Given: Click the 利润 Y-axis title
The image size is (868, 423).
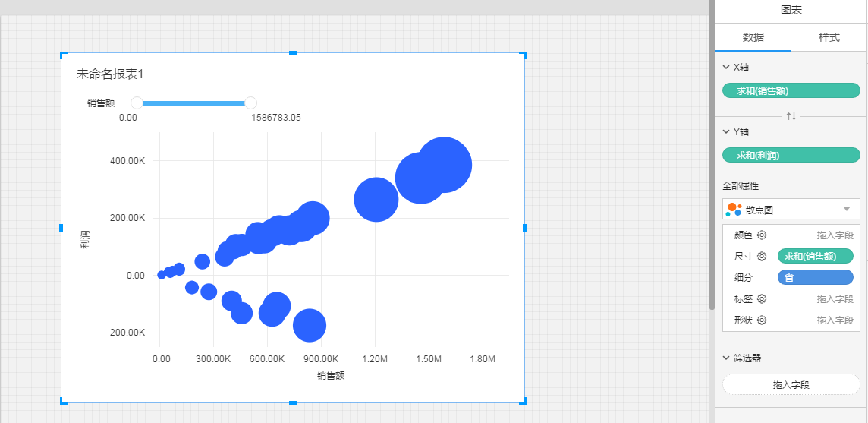Looking at the screenshot, I should [x=85, y=239].
